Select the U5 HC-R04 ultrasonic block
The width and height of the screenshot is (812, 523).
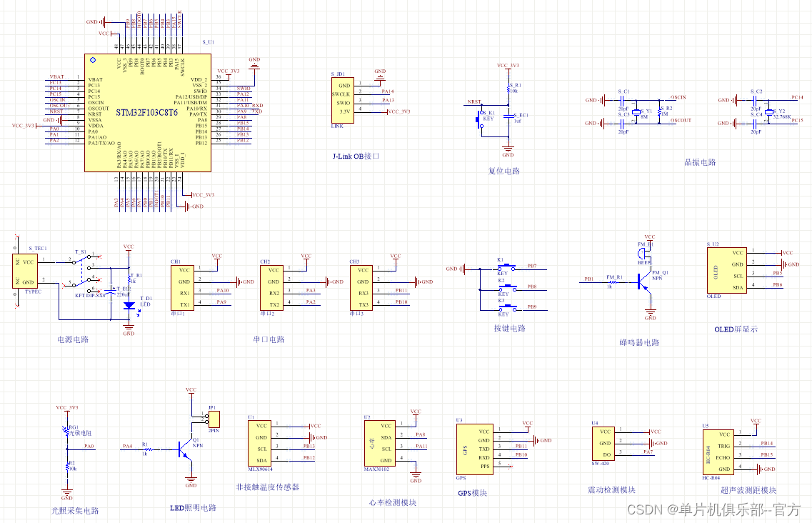point(718,452)
